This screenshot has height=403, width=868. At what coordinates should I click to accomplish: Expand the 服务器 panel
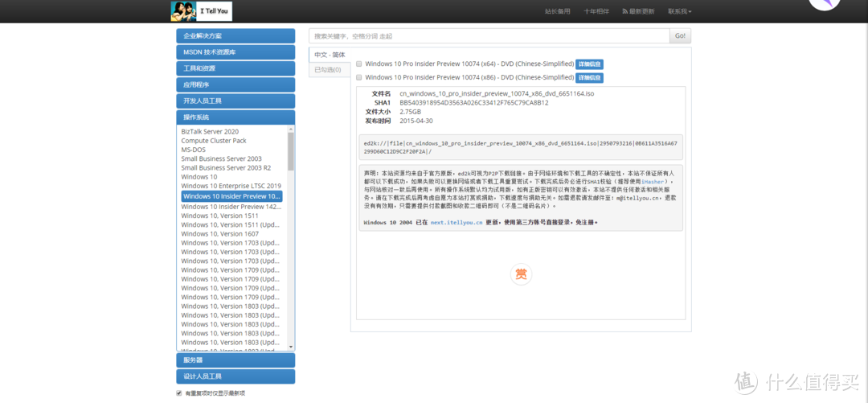(235, 360)
